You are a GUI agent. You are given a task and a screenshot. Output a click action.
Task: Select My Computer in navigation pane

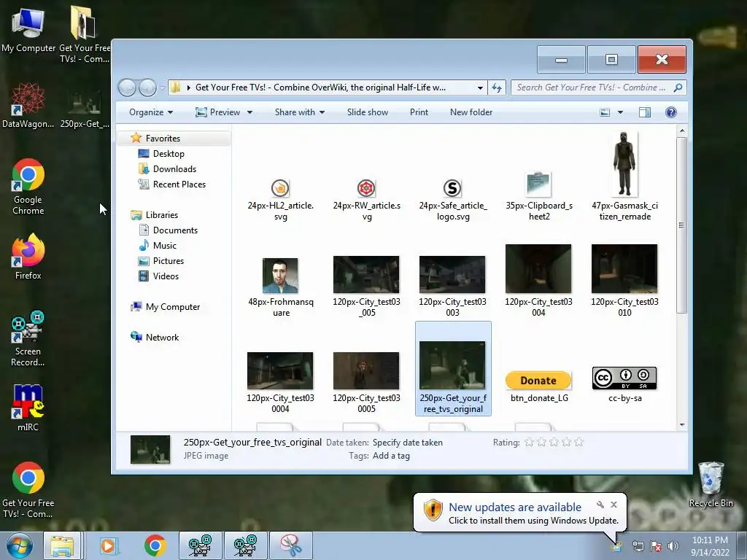tap(172, 307)
